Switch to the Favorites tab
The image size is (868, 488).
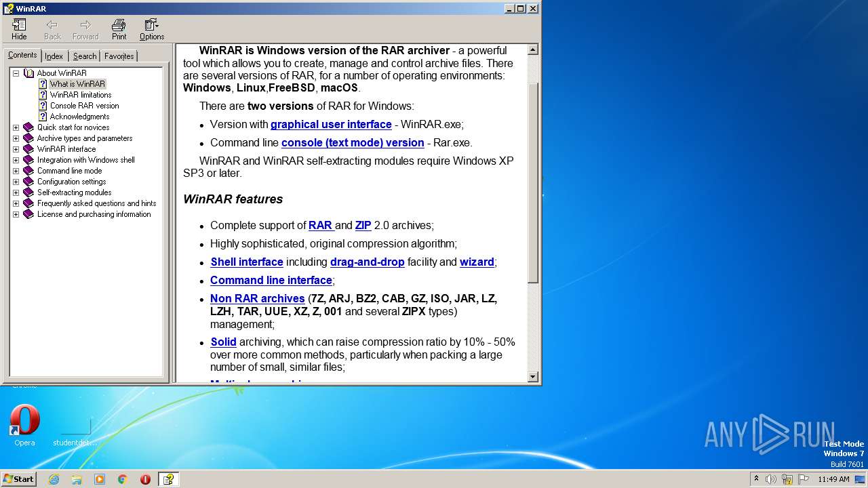click(119, 56)
